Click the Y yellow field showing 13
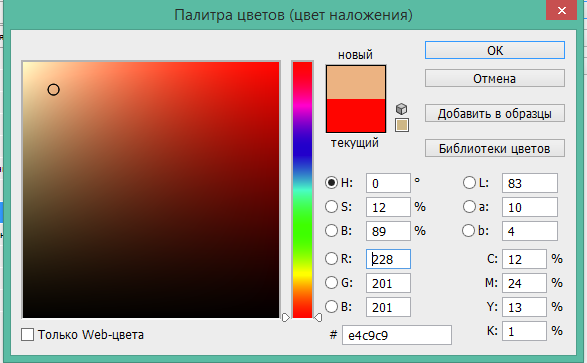Viewport: 587px width, 363px height. coord(524,307)
